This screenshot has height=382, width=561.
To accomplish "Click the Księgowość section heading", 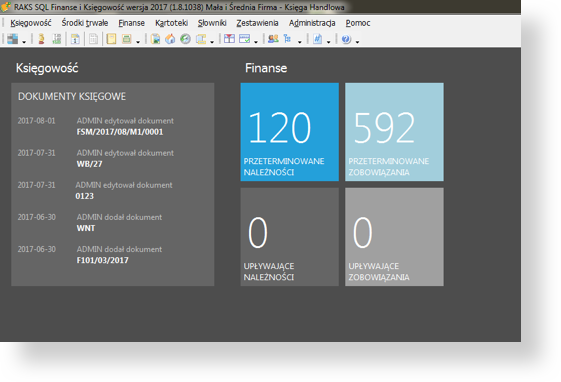I will [47, 68].
